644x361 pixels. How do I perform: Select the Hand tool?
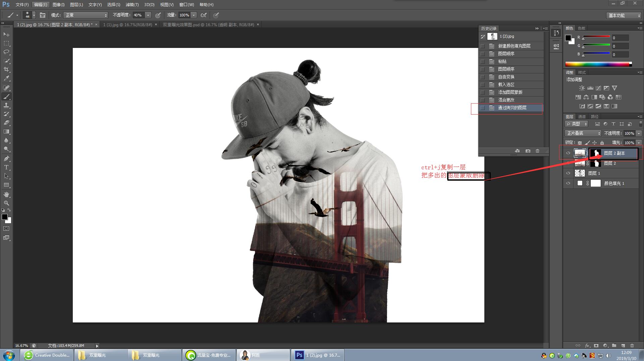point(6,194)
